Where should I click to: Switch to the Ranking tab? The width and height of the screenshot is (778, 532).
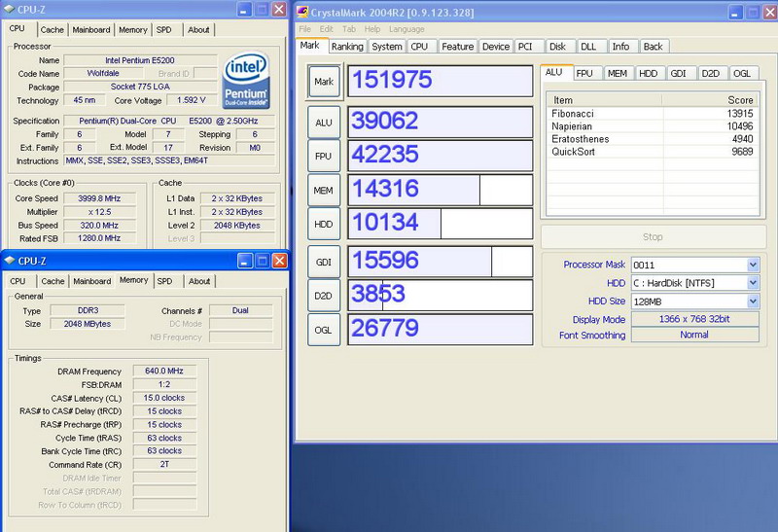(x=347, y=47)
